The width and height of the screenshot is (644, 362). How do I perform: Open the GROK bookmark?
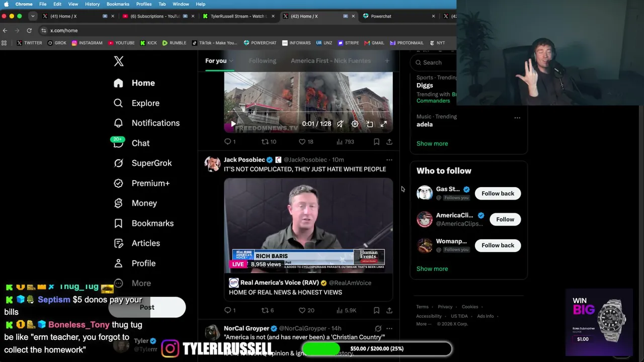click(57, 43)
